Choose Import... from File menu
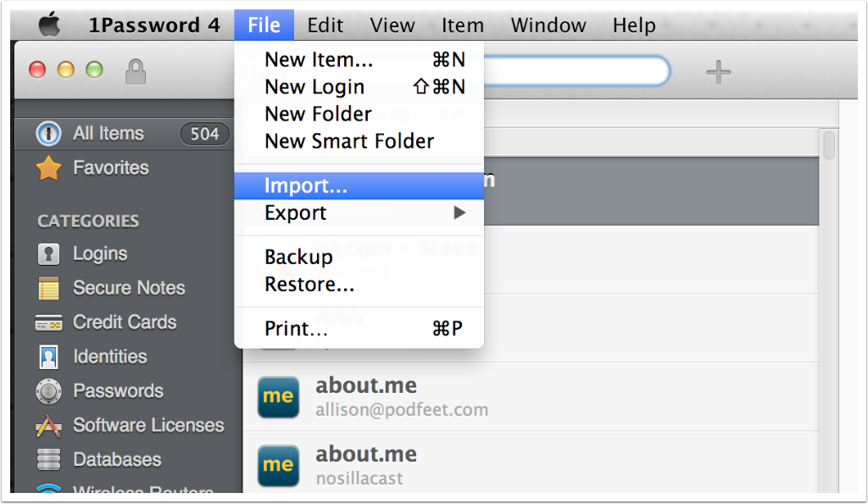The height and width of the screenshot is (504, 868). 306,186
